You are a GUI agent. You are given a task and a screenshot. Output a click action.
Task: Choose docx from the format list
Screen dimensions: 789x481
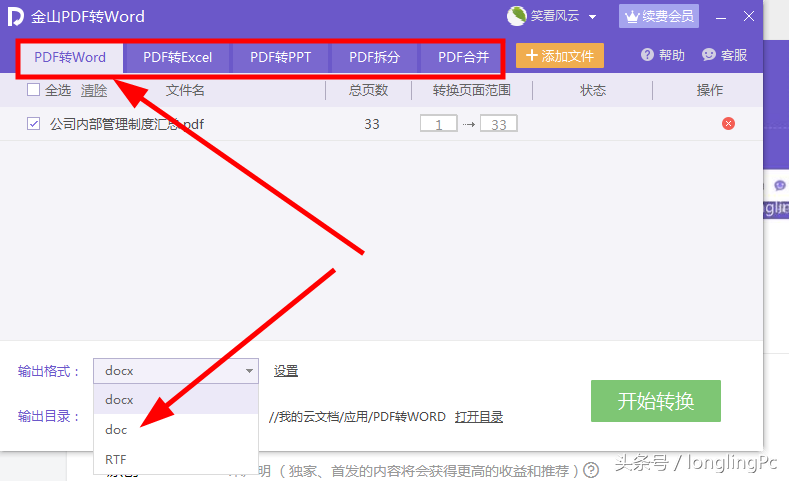point(176,399)
